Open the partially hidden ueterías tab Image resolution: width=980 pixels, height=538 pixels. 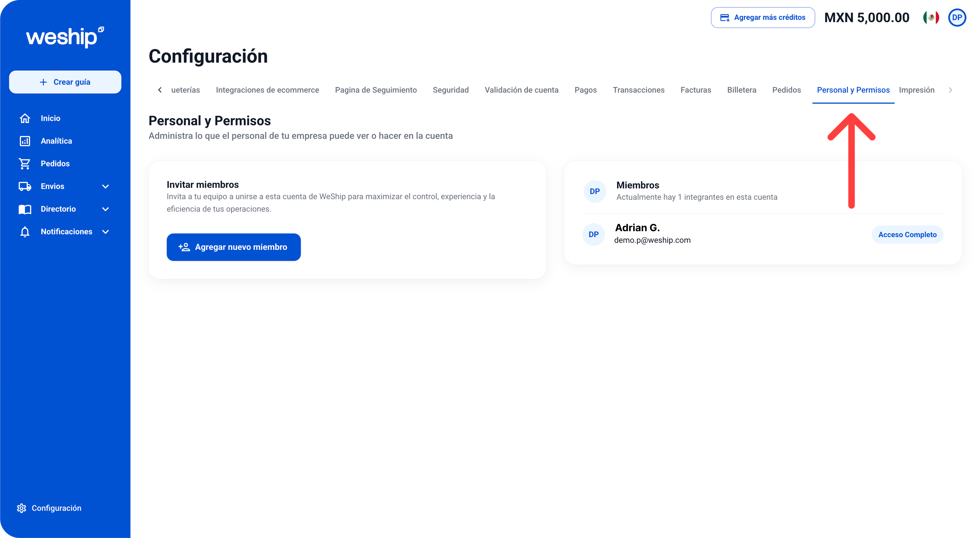tap(185, 90)
